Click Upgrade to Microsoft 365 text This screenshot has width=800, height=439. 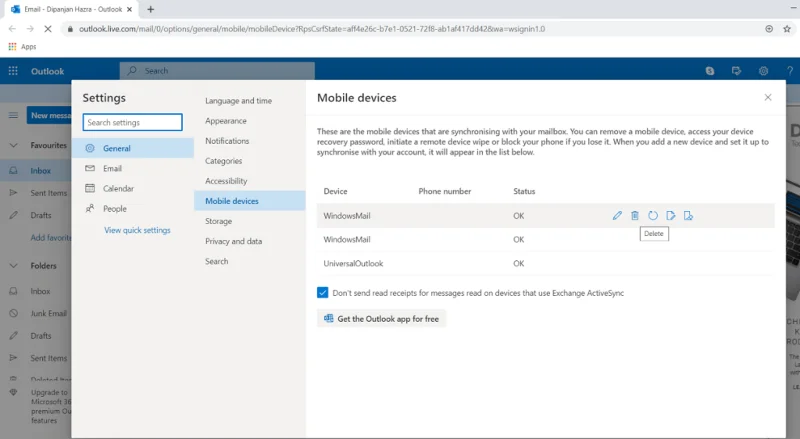[50, 406]
